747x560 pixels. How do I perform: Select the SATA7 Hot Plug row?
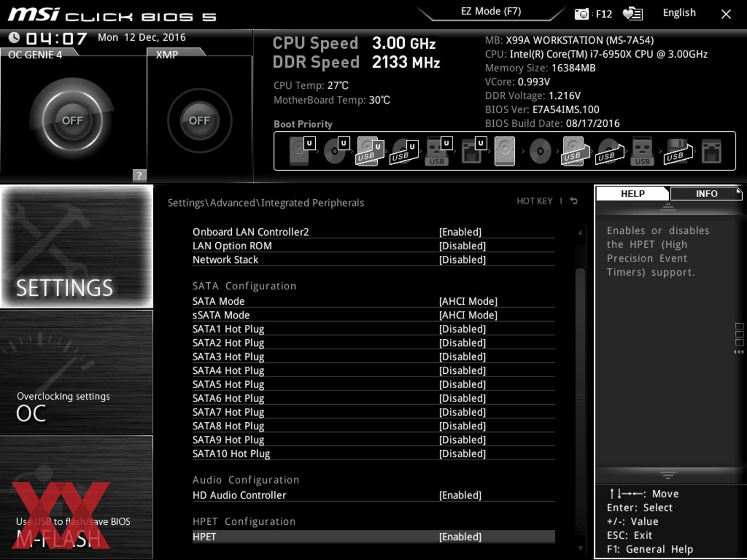point(374,412)
